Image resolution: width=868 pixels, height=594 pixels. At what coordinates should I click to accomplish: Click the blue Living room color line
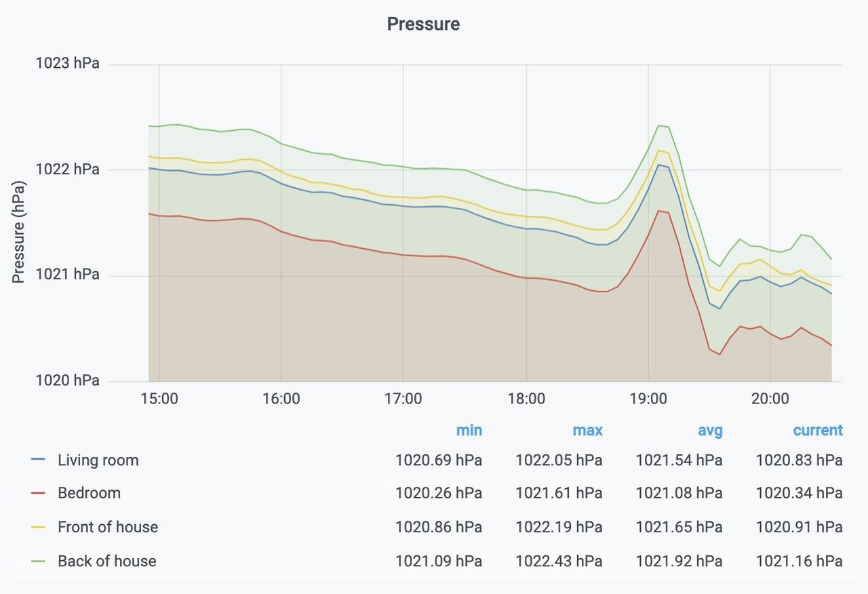tap(38, 460)
